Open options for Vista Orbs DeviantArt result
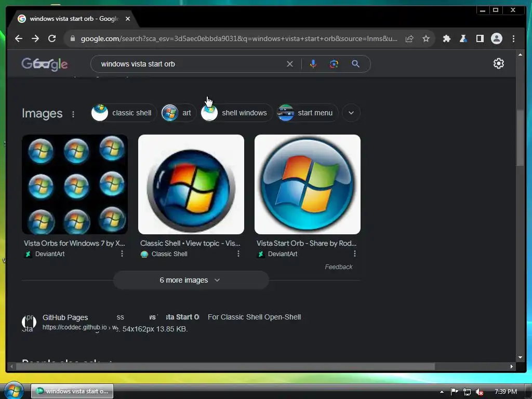 coord(122,254)
